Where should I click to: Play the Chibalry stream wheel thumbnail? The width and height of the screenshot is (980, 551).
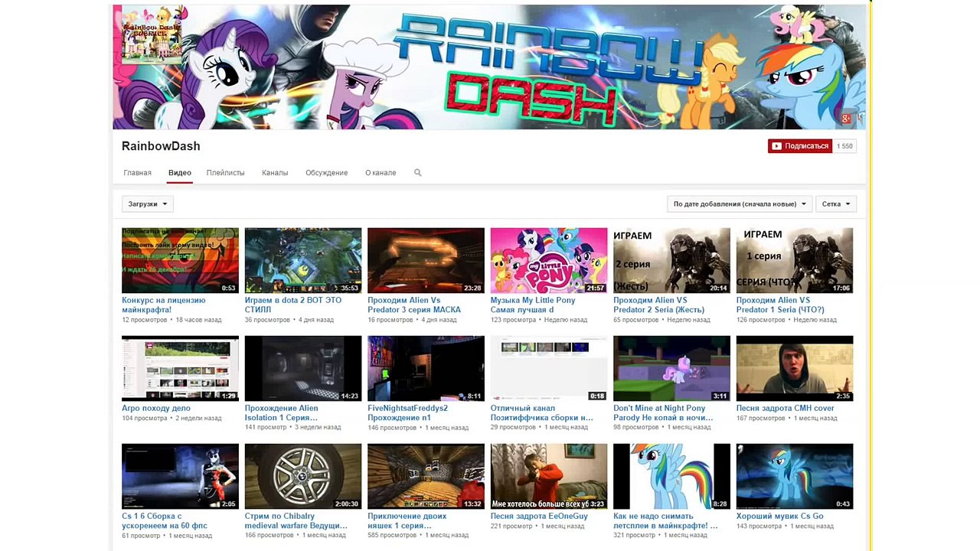click(x=303, y=476)
